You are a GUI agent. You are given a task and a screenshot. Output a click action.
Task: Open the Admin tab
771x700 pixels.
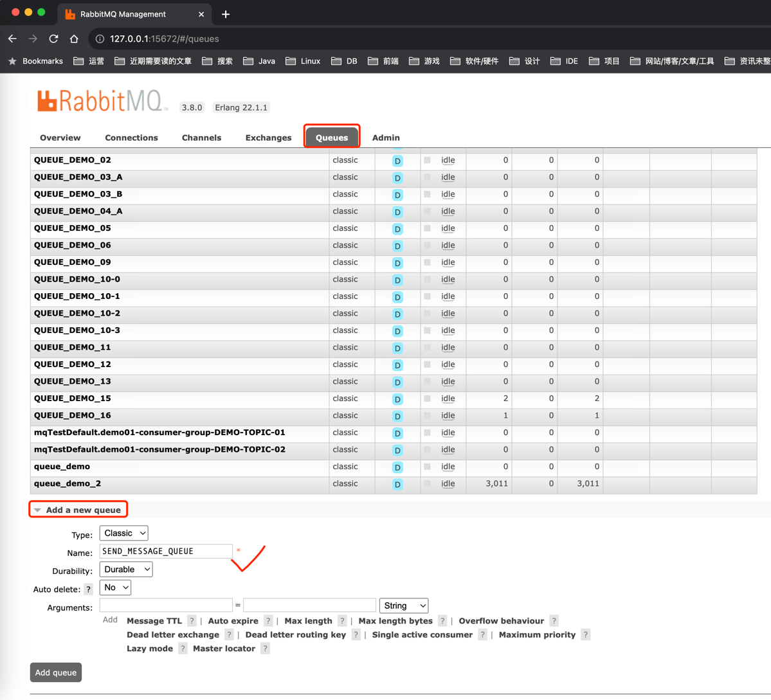pos(386,138)
